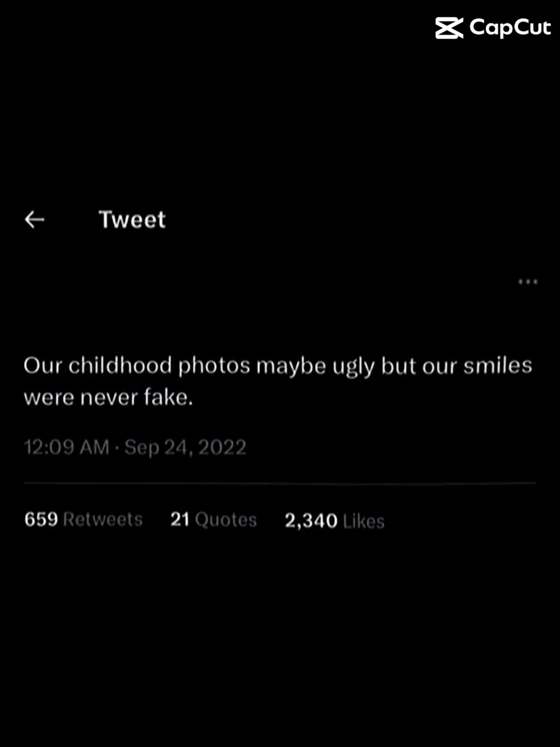
Task: Open the 21 Quotes list
Action: pyautogui.click(x=213, y=519)
